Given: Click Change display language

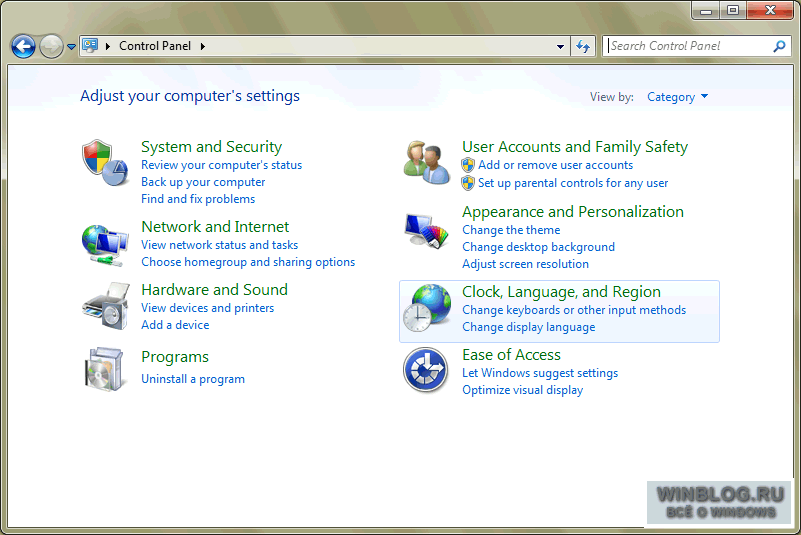Looking at the screenshot, I should click(x=529, y=327).
